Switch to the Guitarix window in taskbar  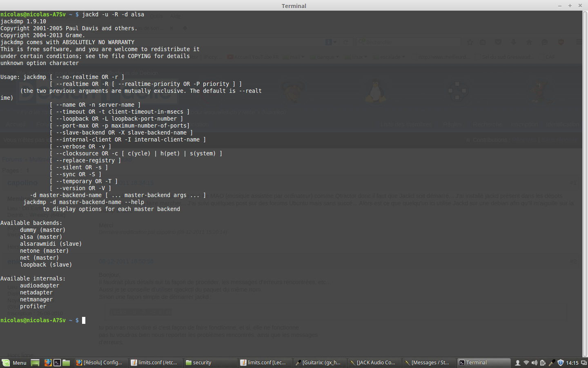[x=319, y=363]
